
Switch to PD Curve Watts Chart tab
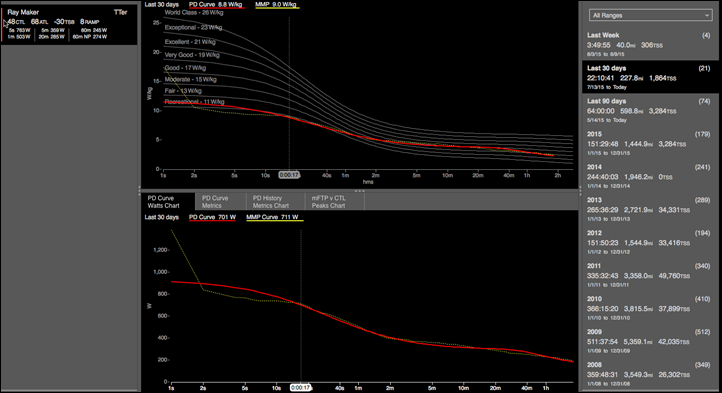[x=168, y=202]
